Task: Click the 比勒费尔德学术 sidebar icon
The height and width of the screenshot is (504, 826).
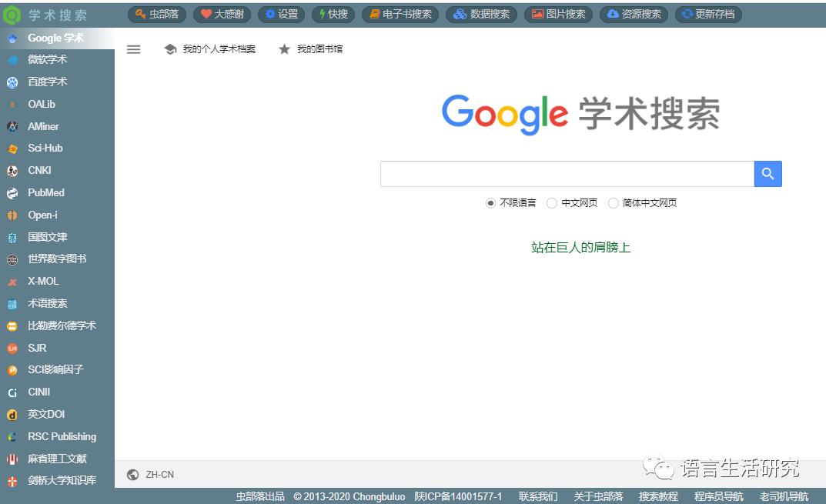Action: click(x=12, y=326)
